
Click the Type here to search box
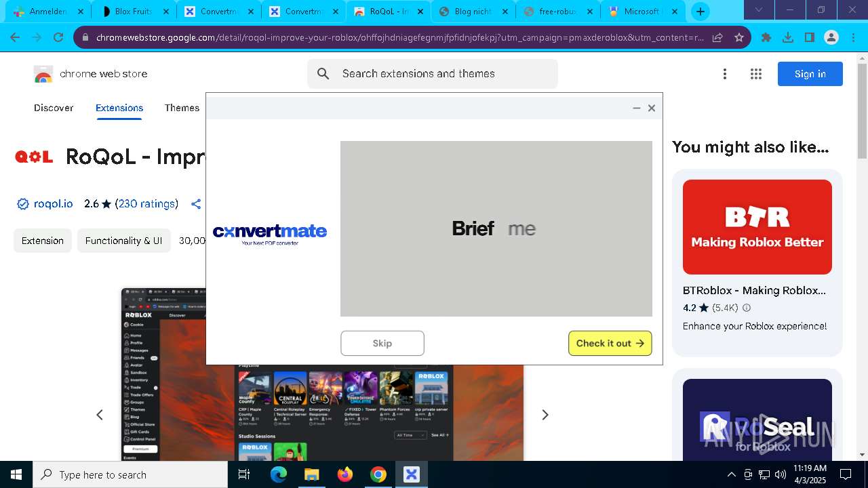pyautogui.click(x=130, y=474)
